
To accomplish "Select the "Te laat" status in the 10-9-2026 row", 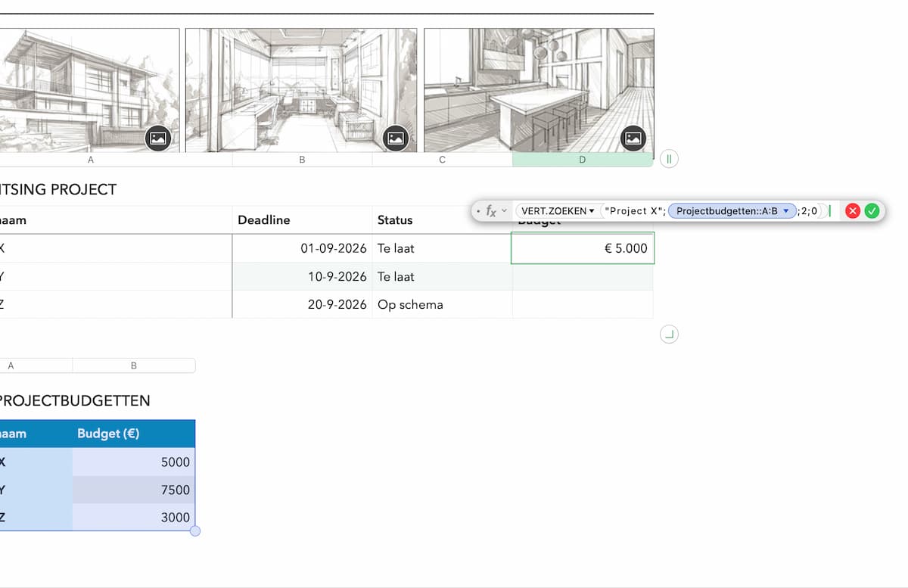I will point(442,277).
